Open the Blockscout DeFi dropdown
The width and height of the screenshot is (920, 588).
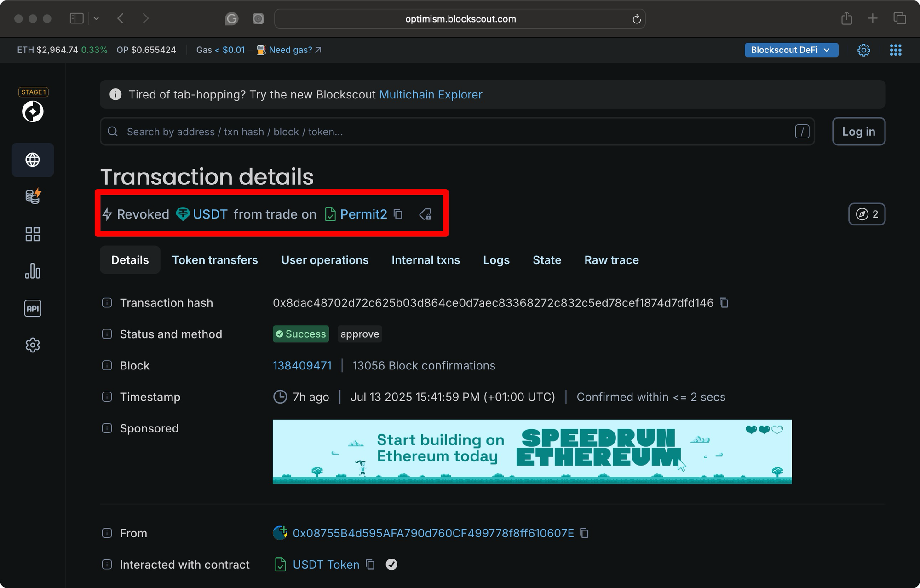(791, 50)
